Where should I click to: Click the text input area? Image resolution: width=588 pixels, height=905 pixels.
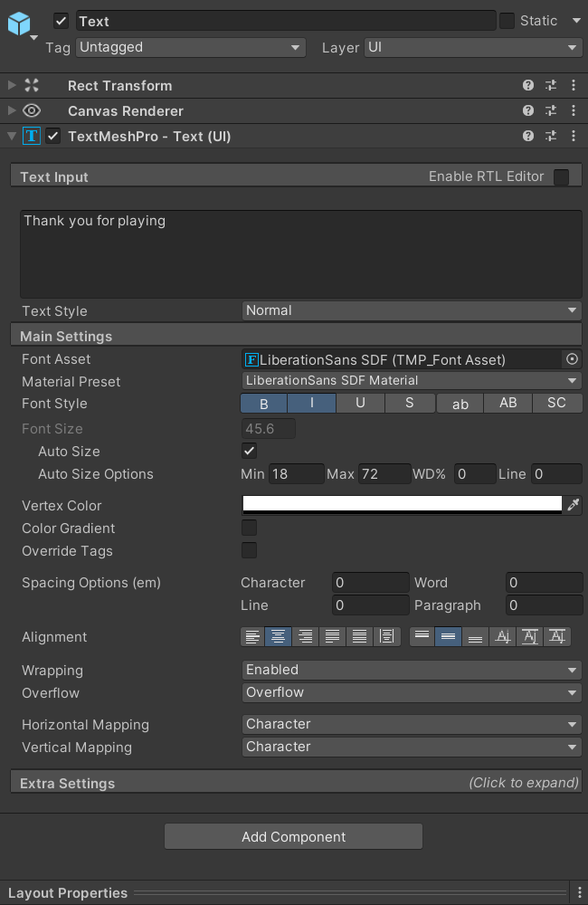click(x=300, y=254)
